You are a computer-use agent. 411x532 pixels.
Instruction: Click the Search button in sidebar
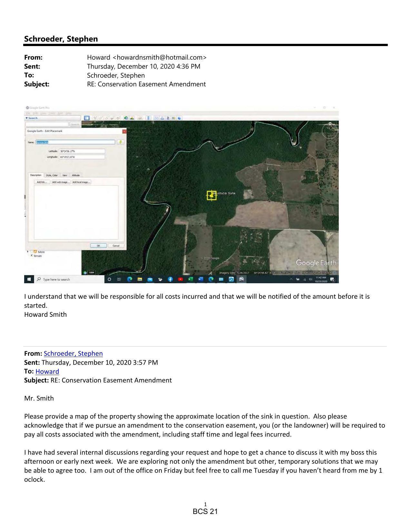click(x=75, y=124)
